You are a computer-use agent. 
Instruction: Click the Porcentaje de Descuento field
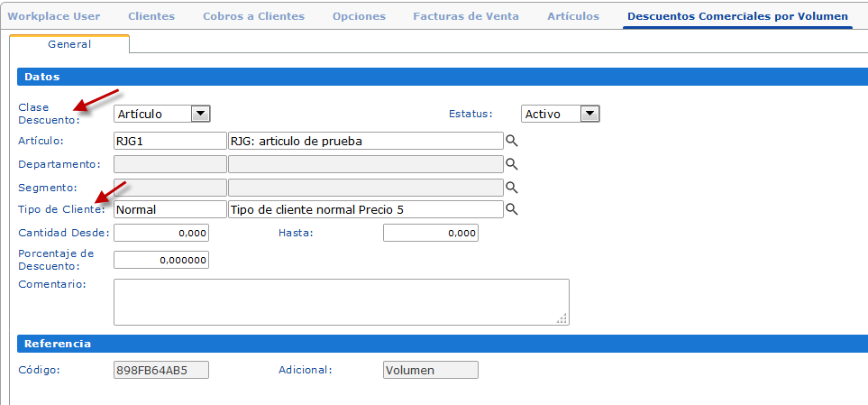click(x=161, y=260)
